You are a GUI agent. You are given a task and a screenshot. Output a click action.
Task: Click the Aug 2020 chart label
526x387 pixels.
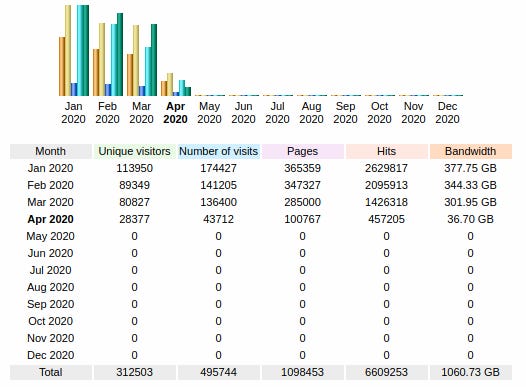[x=311, y=113]
